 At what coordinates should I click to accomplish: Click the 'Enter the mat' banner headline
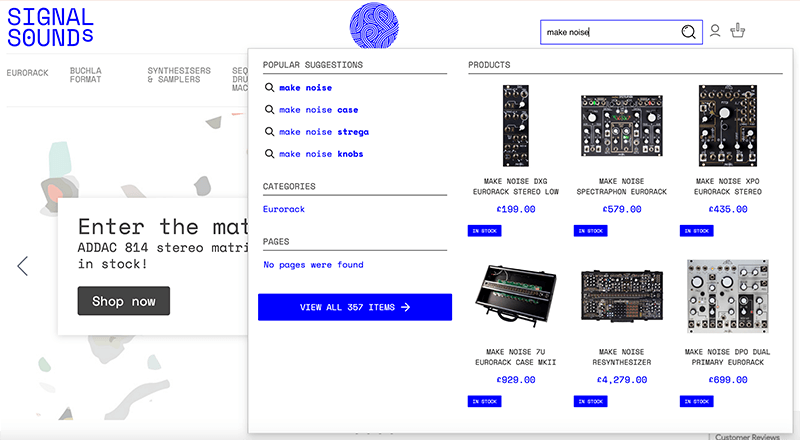(x=163, y=227)
